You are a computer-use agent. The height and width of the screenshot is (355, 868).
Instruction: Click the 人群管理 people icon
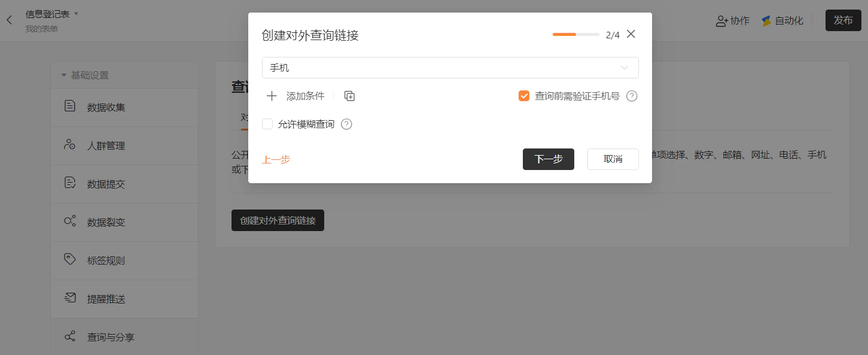pyautogui.click(x=70, y=145)
